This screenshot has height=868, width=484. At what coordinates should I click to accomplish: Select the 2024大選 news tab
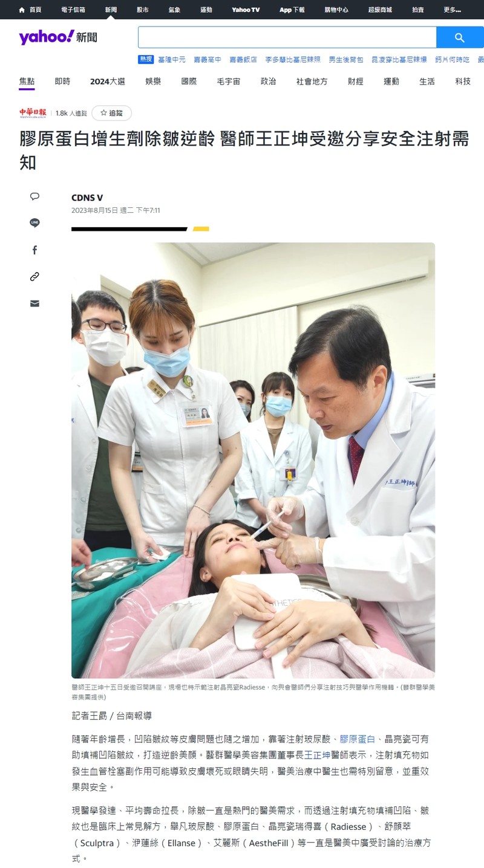[x=108, y=82]
